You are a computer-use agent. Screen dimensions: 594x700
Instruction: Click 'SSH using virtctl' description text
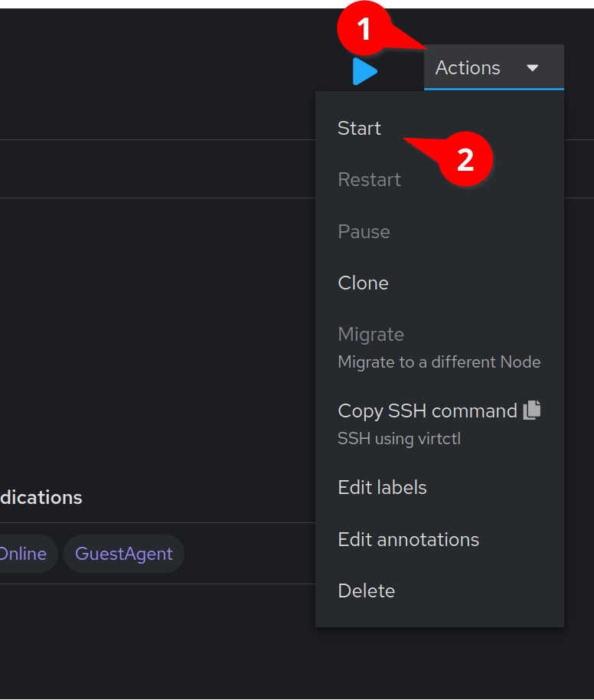click(399, 439)
